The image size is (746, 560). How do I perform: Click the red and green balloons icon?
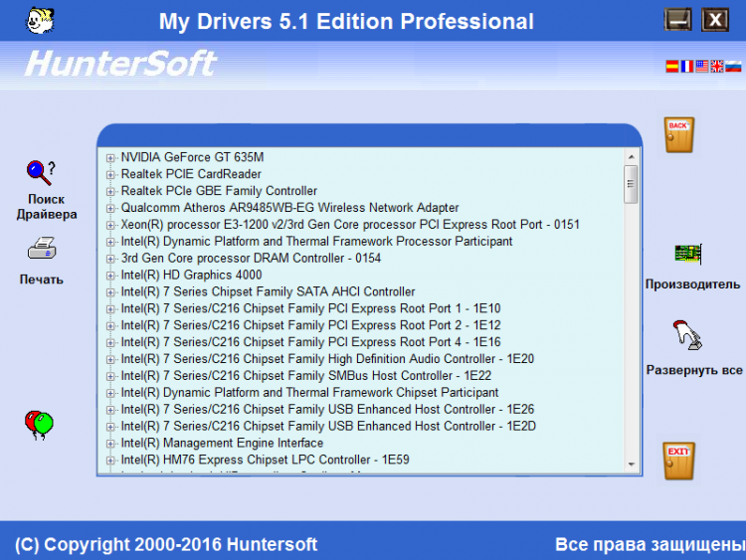tap(39, 425)
